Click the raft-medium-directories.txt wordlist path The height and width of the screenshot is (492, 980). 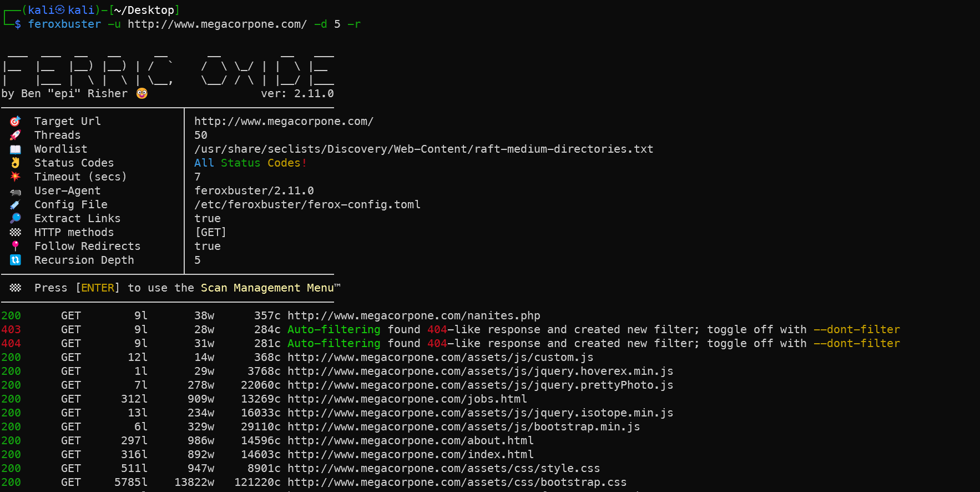coord(424,149)
